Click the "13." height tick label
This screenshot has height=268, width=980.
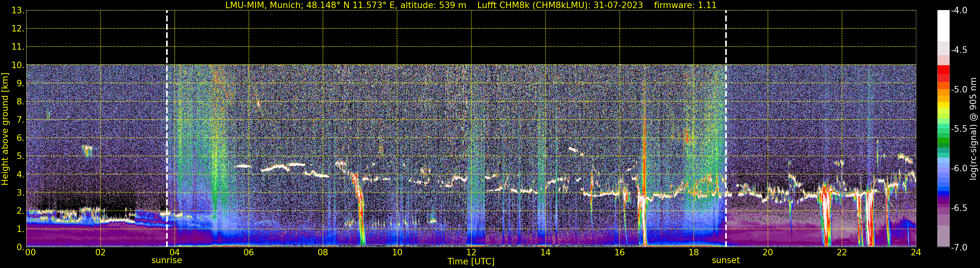pyautogui.click(x=18, y=11)
